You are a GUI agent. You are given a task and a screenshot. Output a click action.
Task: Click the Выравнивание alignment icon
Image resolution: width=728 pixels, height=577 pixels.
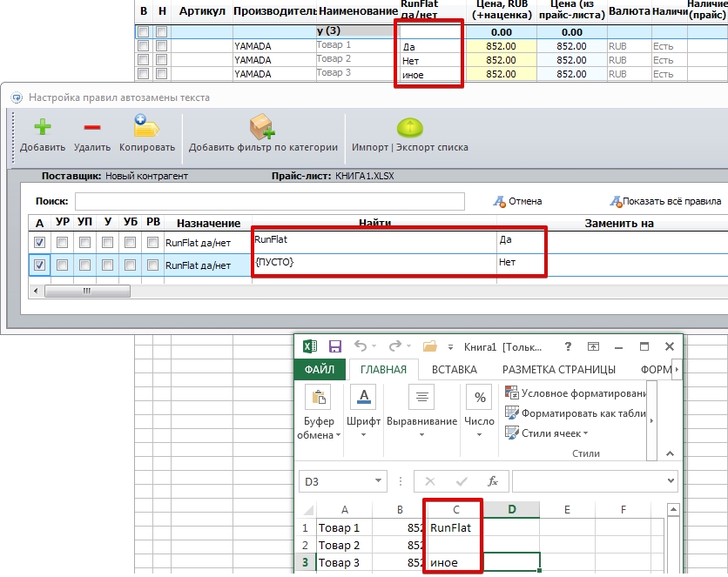(421, 397)
